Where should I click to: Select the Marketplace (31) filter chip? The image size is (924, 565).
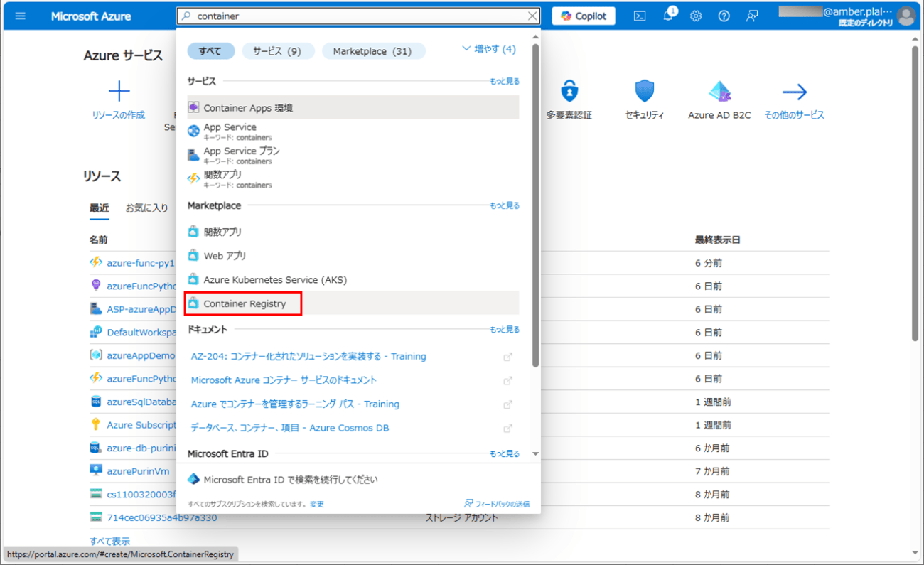tap(372, 51)
